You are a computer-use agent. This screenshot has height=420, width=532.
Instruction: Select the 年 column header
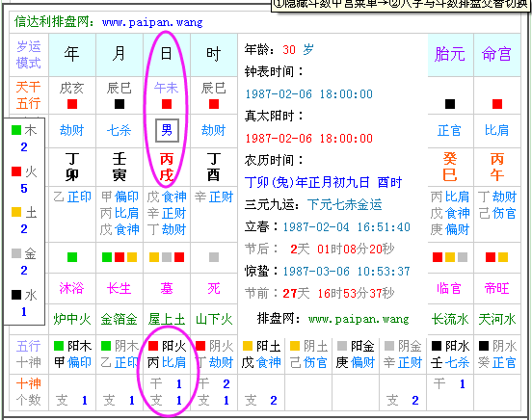coord(72,54)
